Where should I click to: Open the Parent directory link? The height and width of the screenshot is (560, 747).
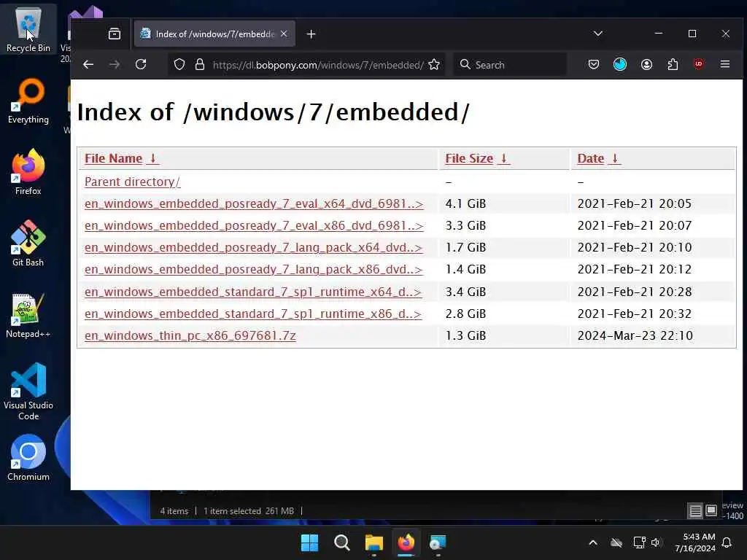(133, 182)
